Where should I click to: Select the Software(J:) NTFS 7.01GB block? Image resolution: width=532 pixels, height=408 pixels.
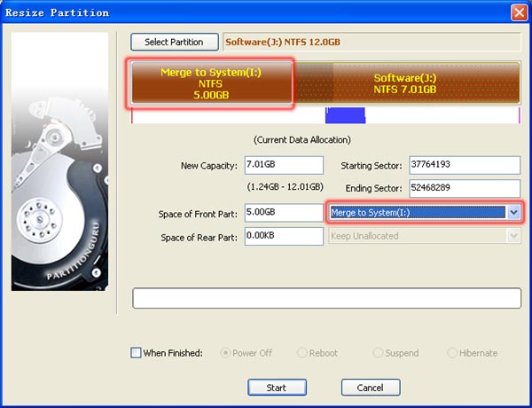pos(405,83)
